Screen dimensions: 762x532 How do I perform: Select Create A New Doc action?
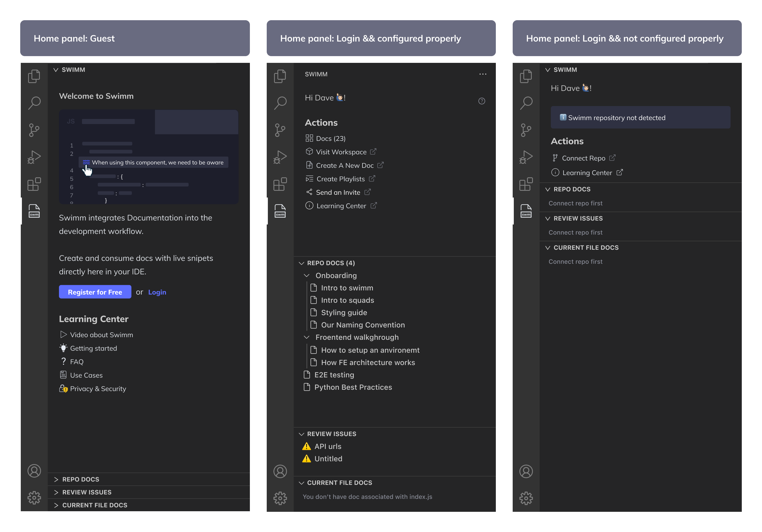(345, 165)
